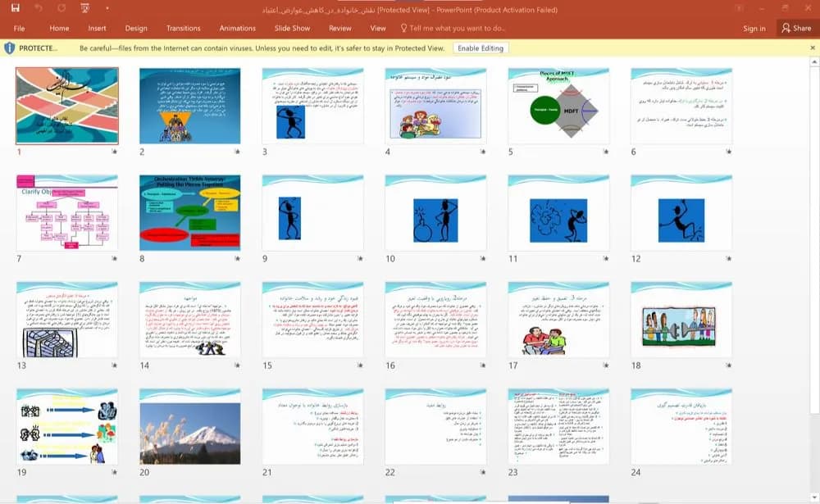Click the Sign in link
Viewport: 820px width, 504px height.
tap(754, 29)
